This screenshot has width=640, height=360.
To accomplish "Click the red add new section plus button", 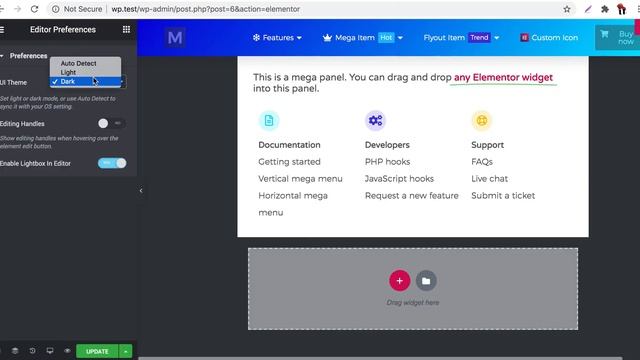I will pos(400,280).
